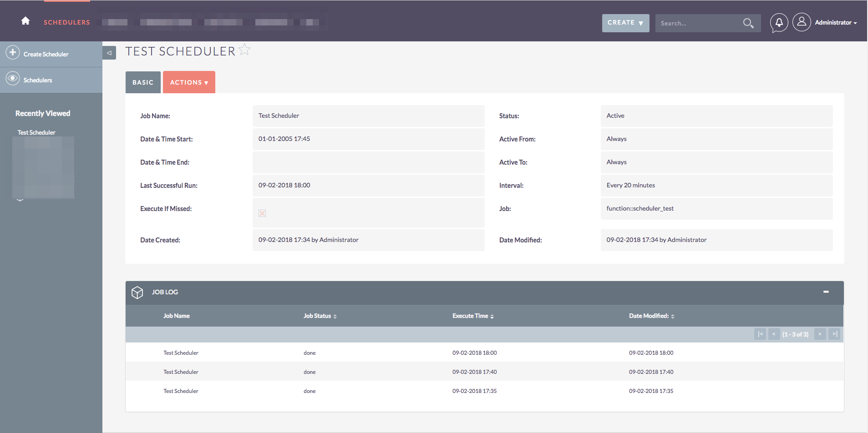The width and height of the screenshot is (868, 433).
Task: Sort Job Log by Execute Time
Action: 473,316
